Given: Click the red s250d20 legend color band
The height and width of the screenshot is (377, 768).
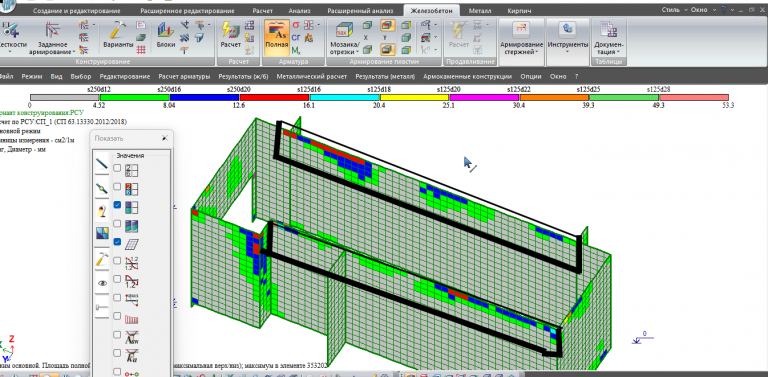Looking at the screenshot, I should pyautogui.click(x=275, y=98).
